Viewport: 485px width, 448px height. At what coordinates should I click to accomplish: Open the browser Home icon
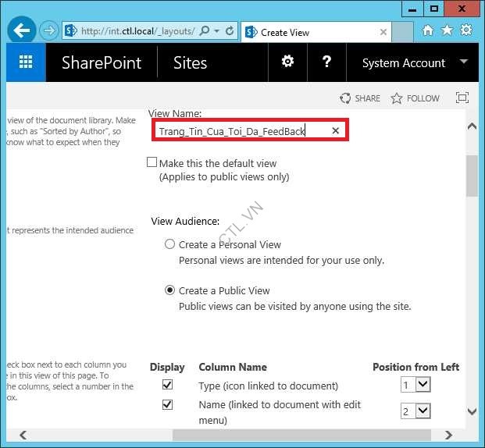(428, 30)
